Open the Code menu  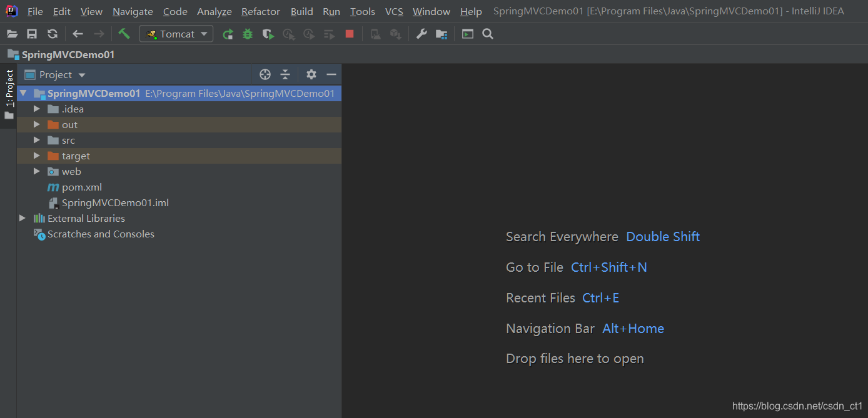175,11
